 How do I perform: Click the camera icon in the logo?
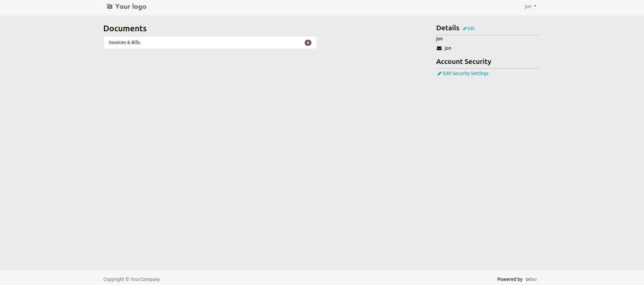tap(109, 6)
